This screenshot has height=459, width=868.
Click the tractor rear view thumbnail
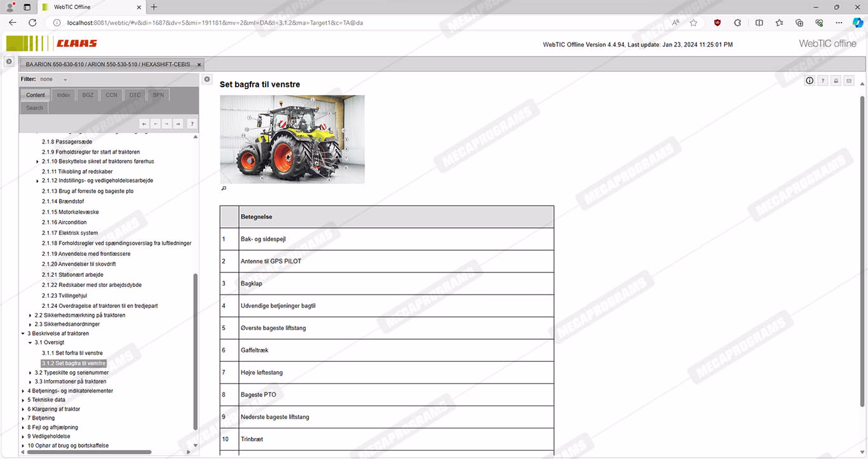click(x=292, y=139)
